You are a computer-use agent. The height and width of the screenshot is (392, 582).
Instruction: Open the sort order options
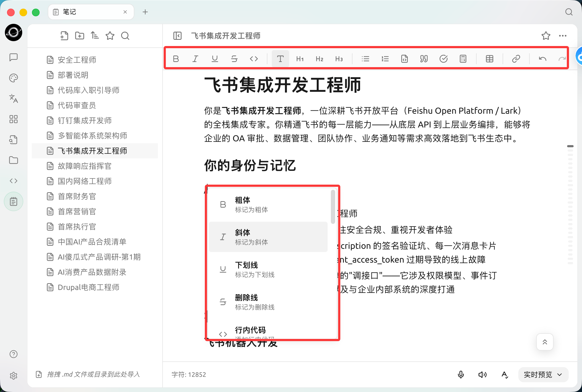95,36
